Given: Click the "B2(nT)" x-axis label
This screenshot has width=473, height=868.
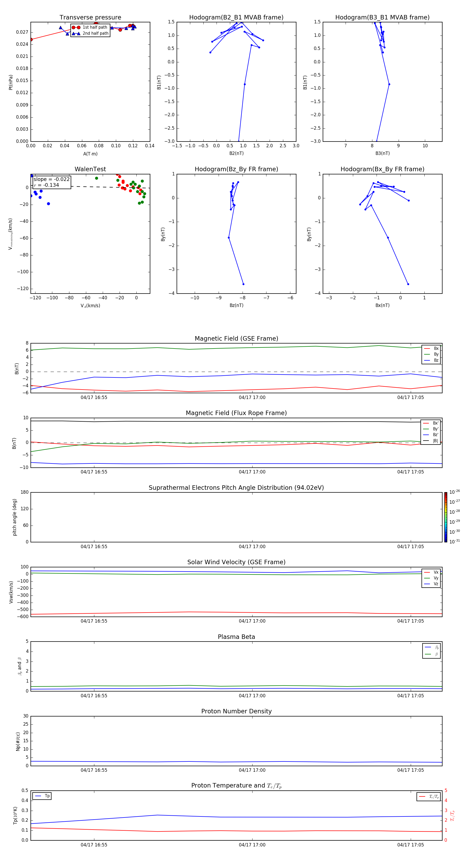Looking at the screenshot, I should [x=236, y=153].
